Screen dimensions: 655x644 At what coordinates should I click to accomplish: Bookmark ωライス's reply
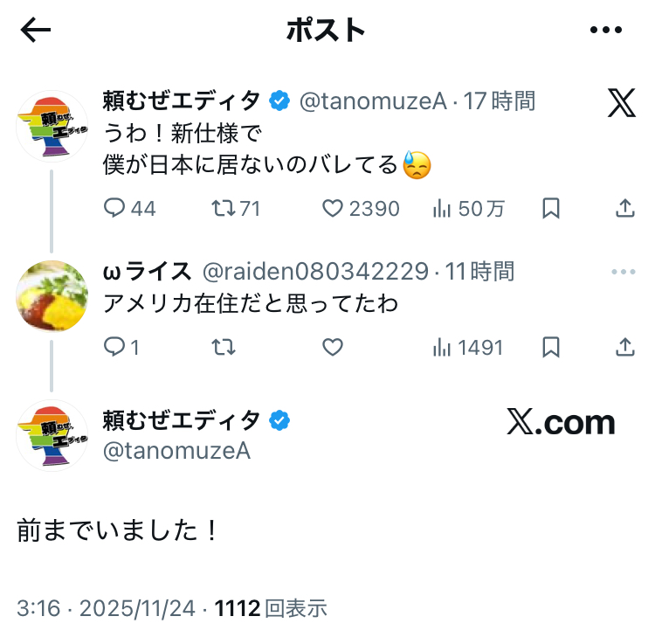551,347
